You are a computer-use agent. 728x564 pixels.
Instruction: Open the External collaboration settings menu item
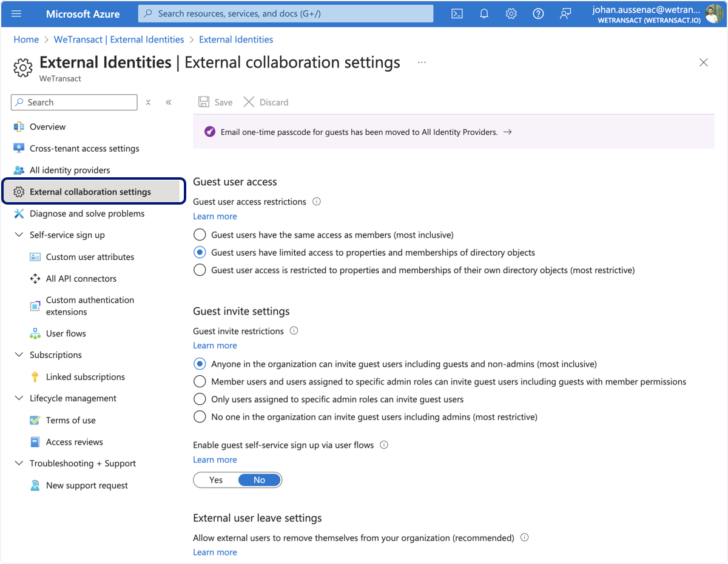point(93,192)
